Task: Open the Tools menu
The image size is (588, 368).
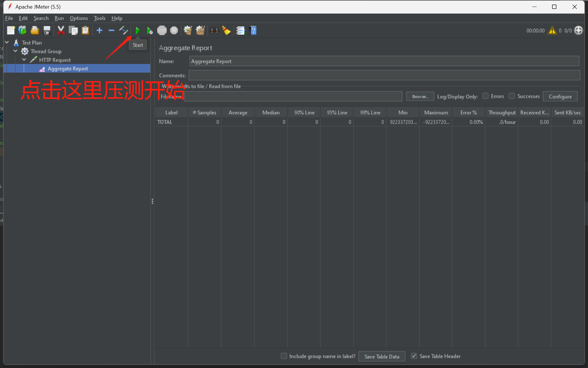Action: point(100,18)
